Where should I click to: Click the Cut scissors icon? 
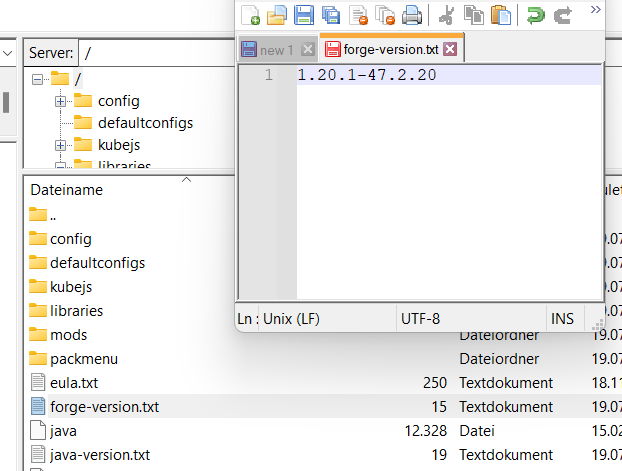click(447, 15)
